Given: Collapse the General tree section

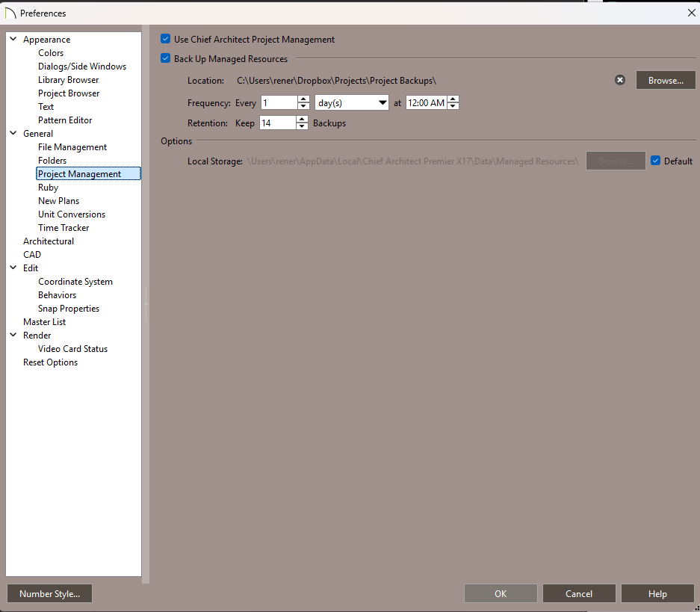Looking at the screenshot, I should (13, 133).
